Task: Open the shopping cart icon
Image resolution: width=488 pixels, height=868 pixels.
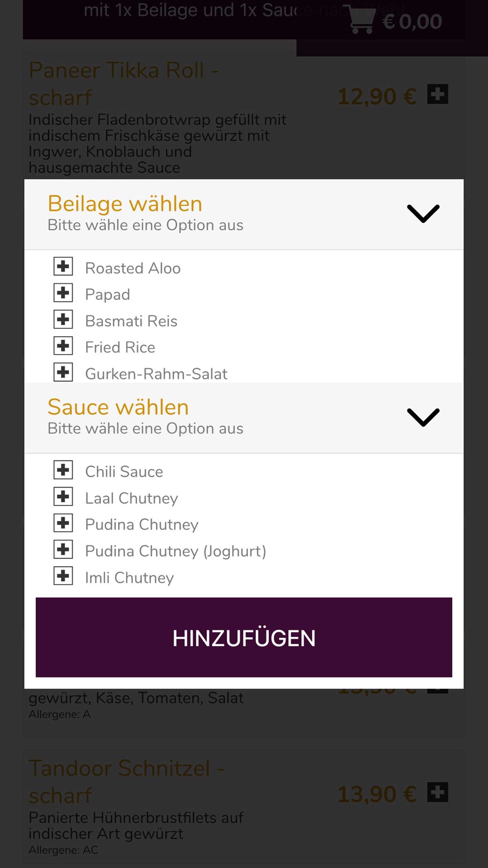Action: click(x=362, y=21)
